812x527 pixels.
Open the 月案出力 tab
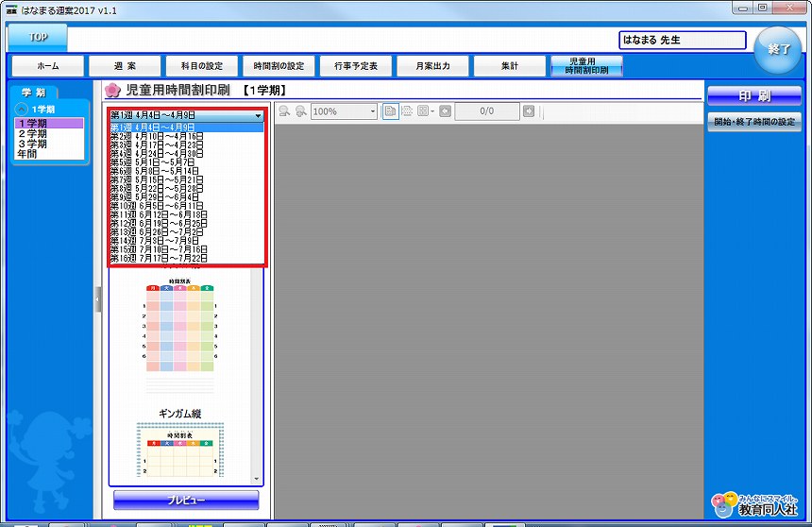point(432,66)
